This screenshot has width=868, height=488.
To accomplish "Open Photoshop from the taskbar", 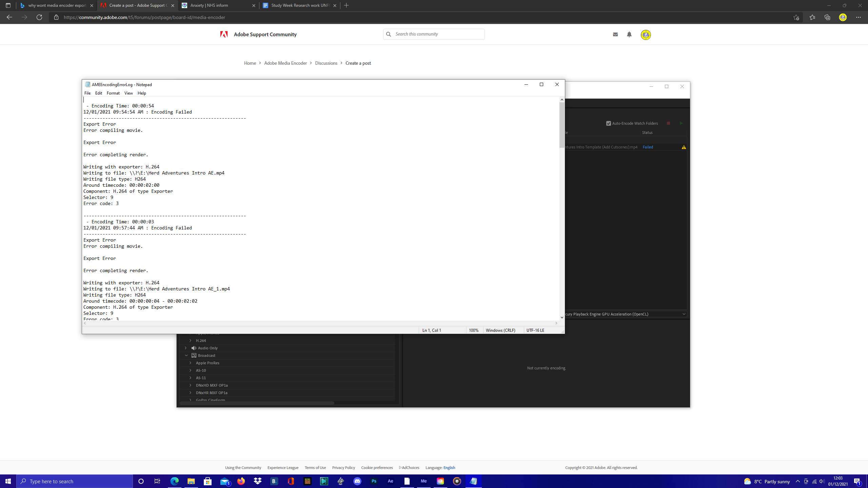I will (374, 481).
